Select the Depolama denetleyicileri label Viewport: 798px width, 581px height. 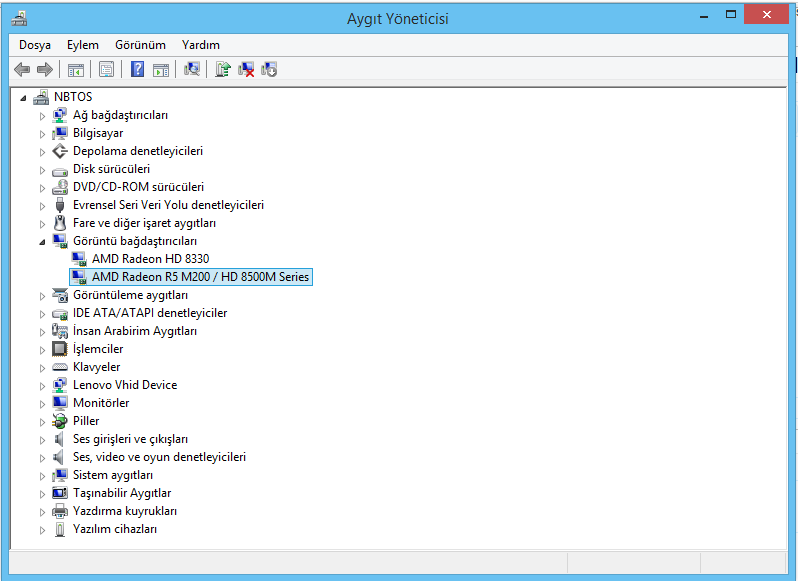[137, 151]
